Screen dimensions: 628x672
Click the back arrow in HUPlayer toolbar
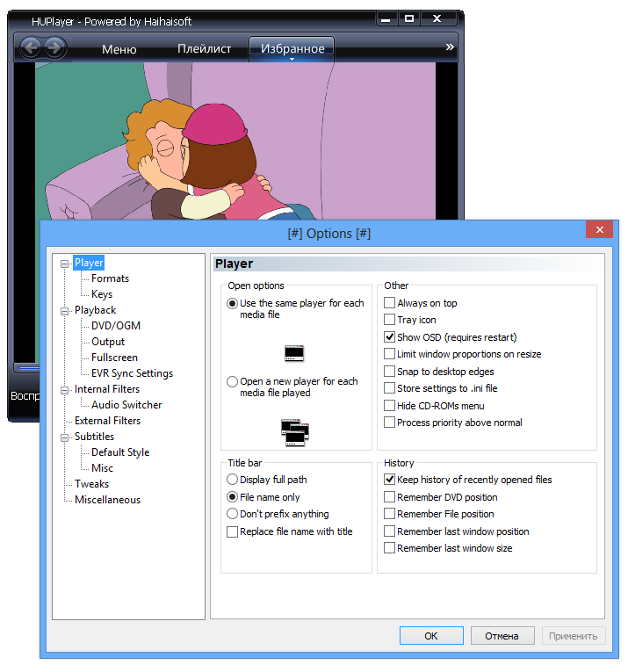point(31,47)
